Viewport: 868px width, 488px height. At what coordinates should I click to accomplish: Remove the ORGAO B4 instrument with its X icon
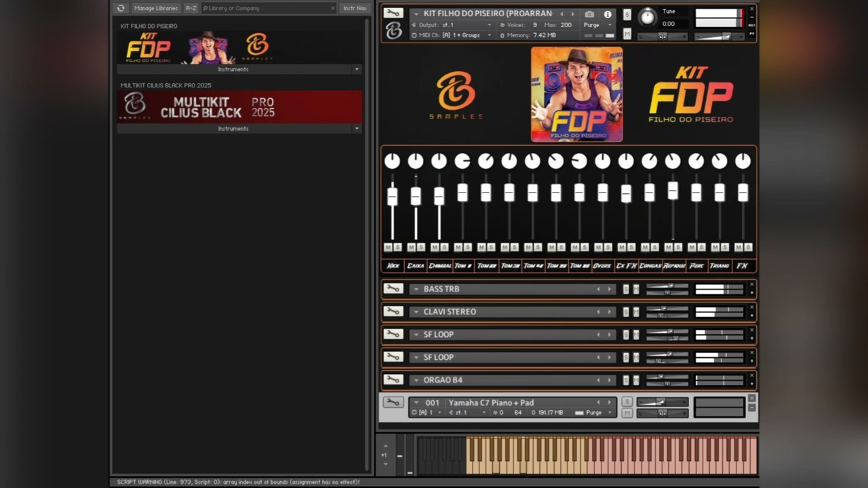tap(751, 375)
